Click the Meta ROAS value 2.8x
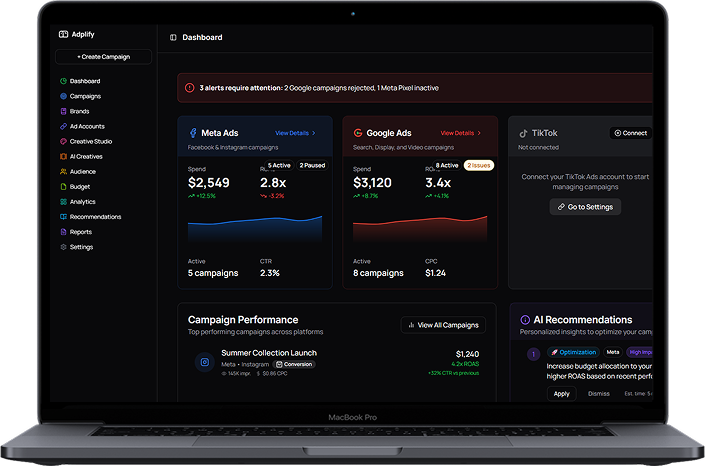Screen dimensions: 705x466 click(x=273, y=183)
